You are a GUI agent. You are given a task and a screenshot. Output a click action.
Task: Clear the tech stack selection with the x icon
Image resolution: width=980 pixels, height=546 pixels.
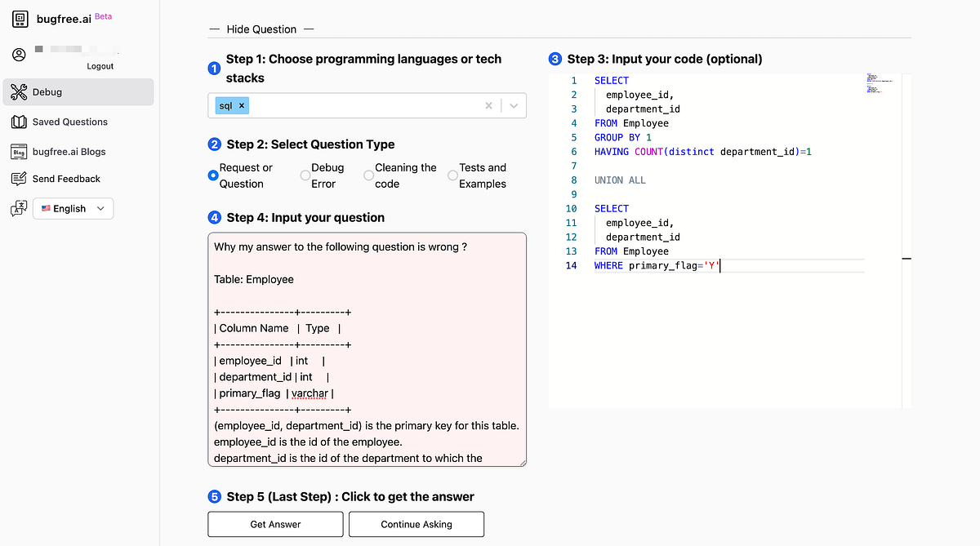[488, 105]
